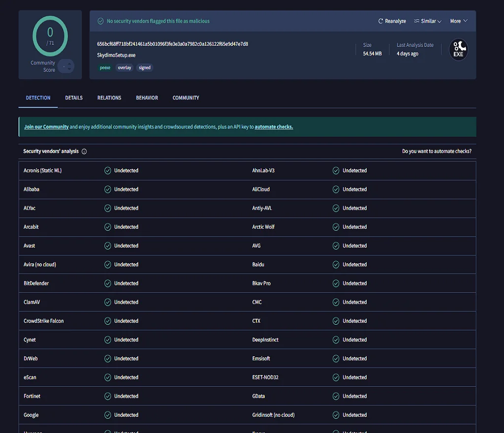
Task: Open the Relations tab
Action: 109,98
